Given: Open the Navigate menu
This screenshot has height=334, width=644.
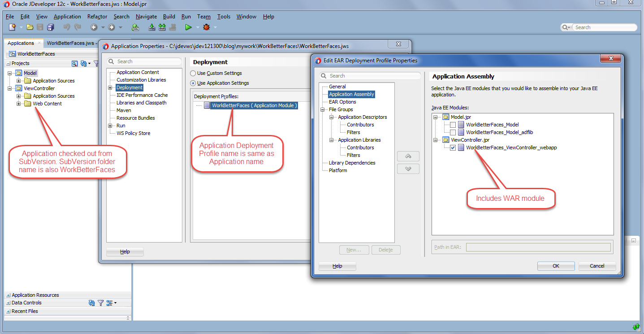Looking at the screenshot, I should pyautogui.click(x=146, y=17).
